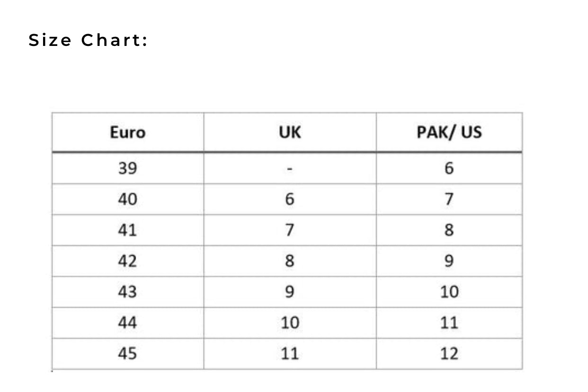Select UK size 8 in Euro 42 row

click(x=290, y=261)
